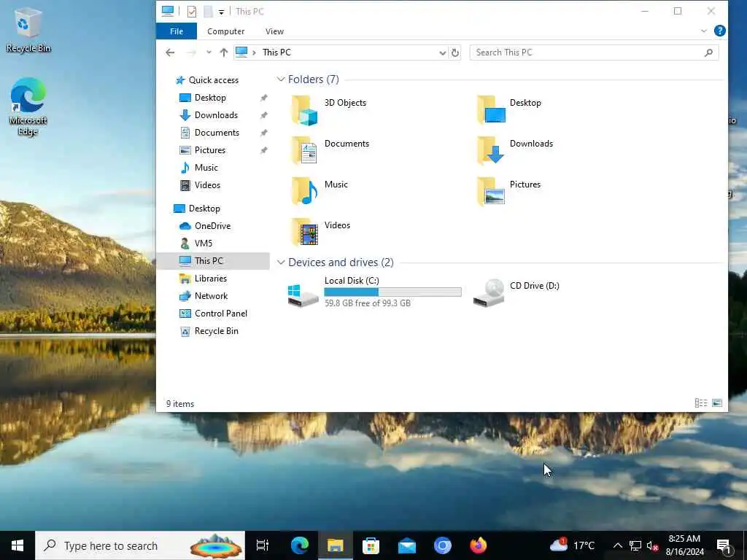Viewport: 747px width, 560px height.
Task: Collapse the Devices and drives (2) group
Action: tap(281, 262)
